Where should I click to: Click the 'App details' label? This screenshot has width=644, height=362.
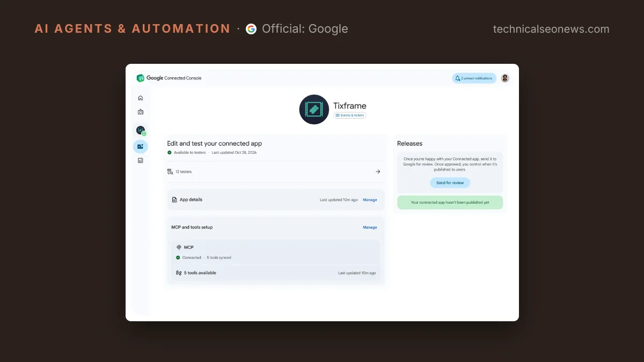[191, 200]
